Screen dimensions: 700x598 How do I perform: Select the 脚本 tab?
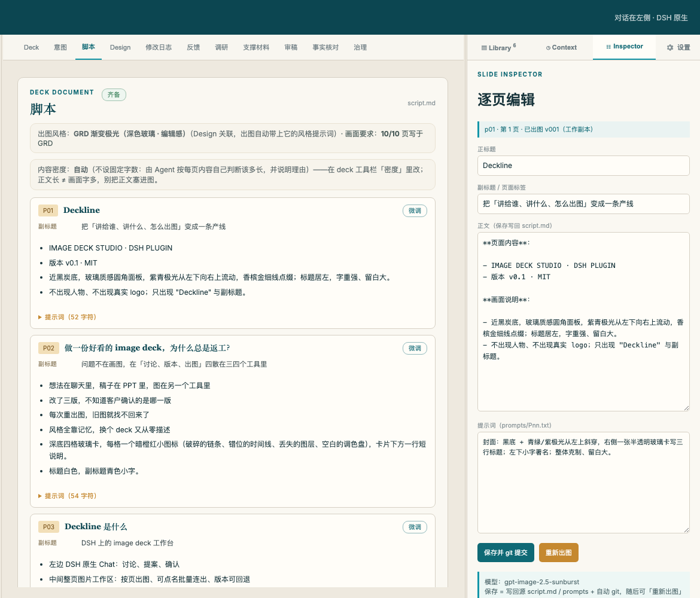(89, 47)
